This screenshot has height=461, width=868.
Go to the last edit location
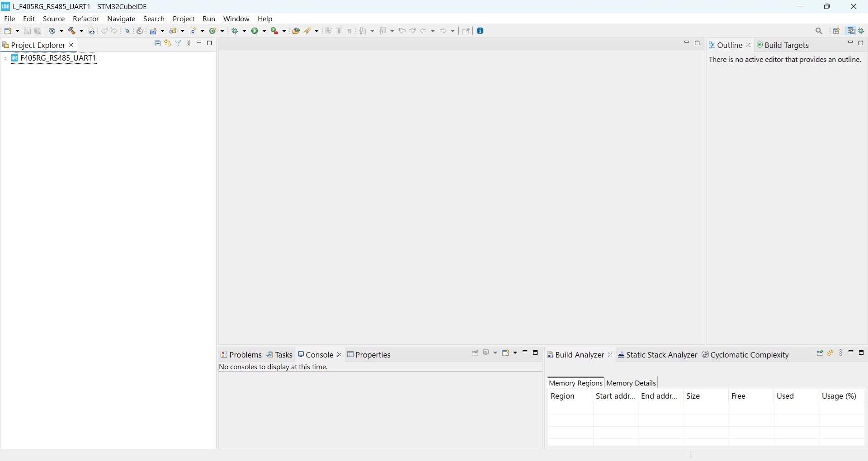click(x=403, y=31)
